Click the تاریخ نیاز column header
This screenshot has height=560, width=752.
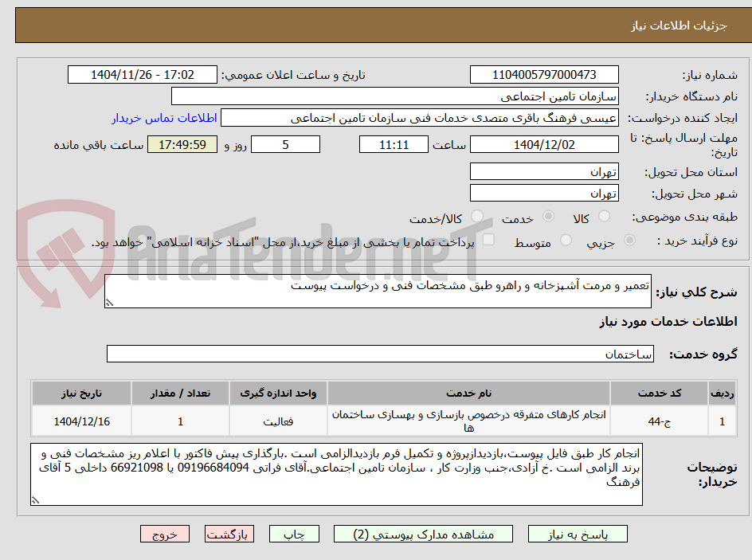[x=81, y=394]
